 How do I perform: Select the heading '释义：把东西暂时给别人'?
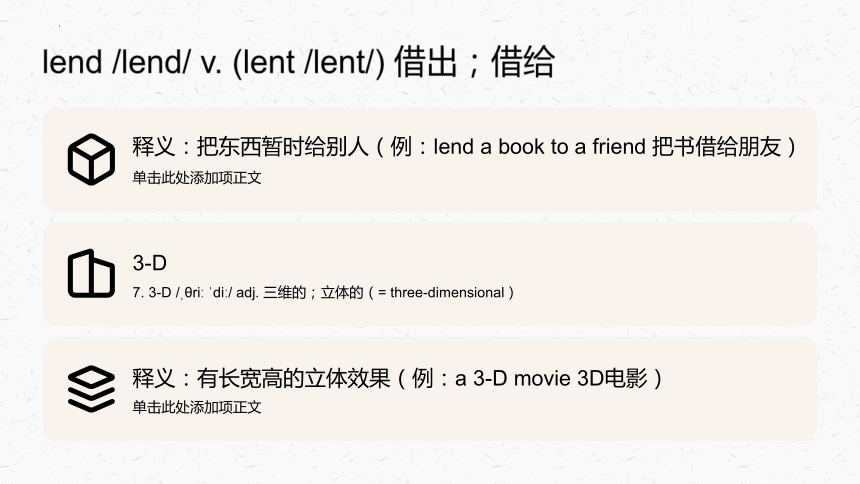[250, 147]
